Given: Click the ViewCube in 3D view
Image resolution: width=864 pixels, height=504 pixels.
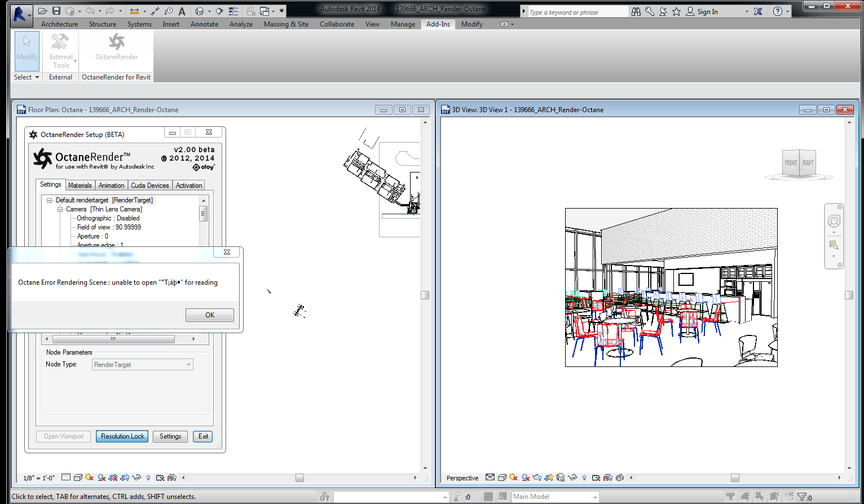Looking at the screenshot, I should click(x=799, y=163).
